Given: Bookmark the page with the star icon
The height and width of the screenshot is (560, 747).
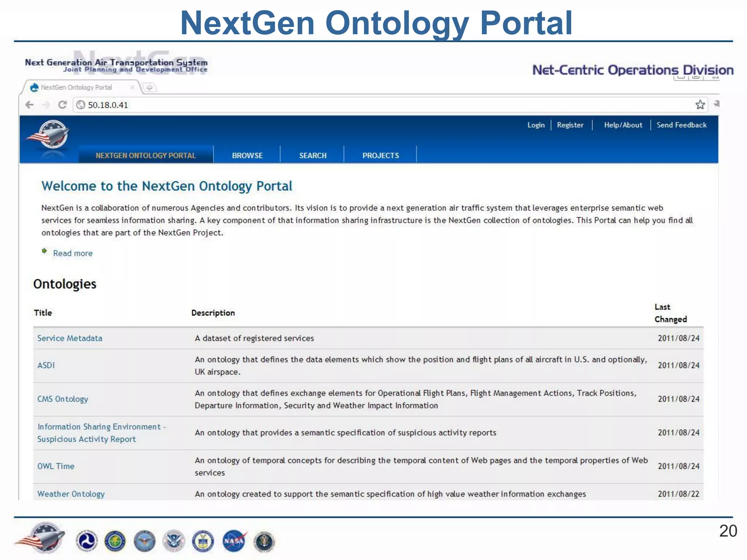Looking at the screenshot, I should 700,105.
